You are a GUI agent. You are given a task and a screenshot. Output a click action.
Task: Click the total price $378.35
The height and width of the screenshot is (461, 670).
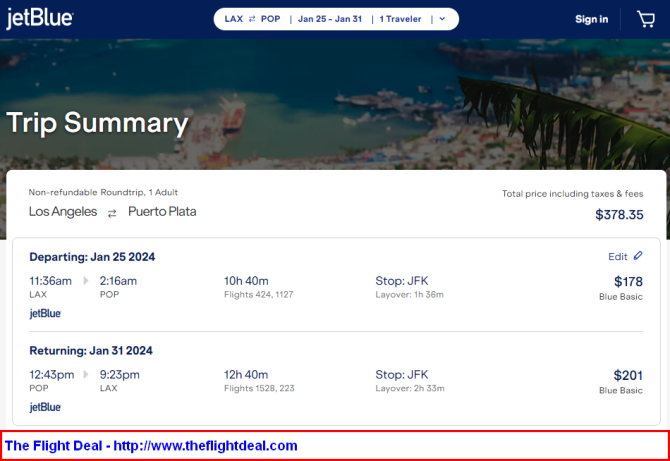619,214
